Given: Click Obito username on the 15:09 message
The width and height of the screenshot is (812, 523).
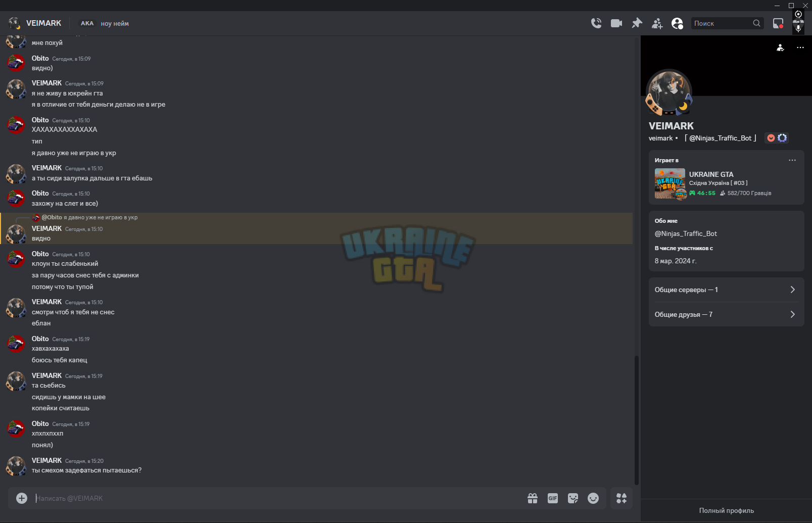Looking at the screenshot, I should pyautogui.click(x=40, y=58).
